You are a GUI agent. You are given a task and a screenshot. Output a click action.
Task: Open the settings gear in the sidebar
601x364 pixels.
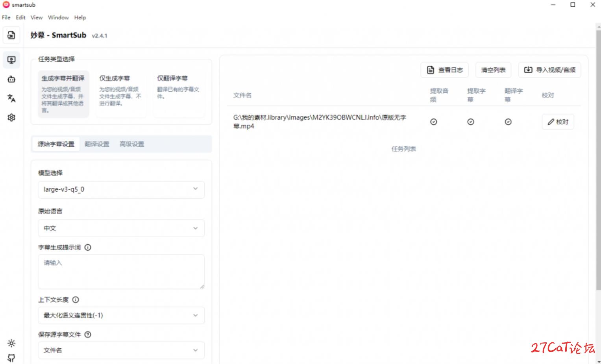tap(11, 117)
